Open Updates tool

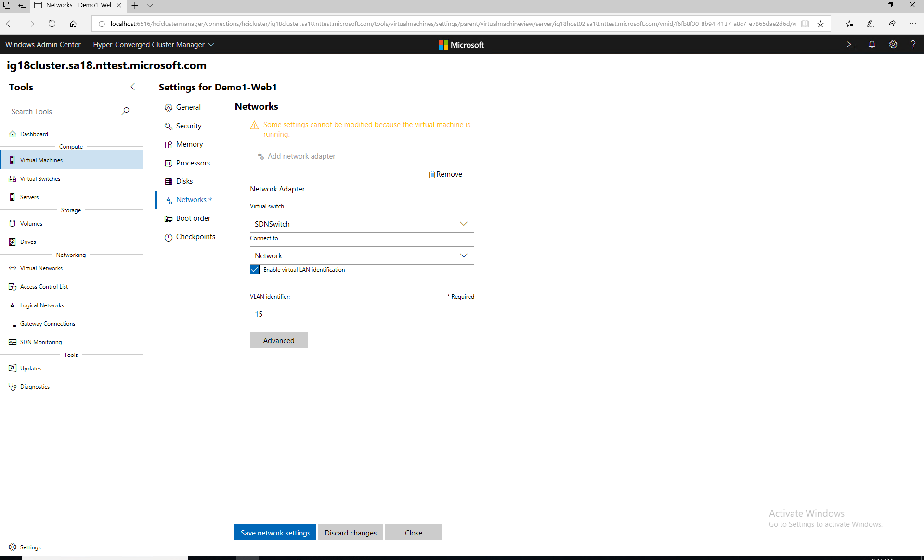pyautogui.click(x=71, y=369)
